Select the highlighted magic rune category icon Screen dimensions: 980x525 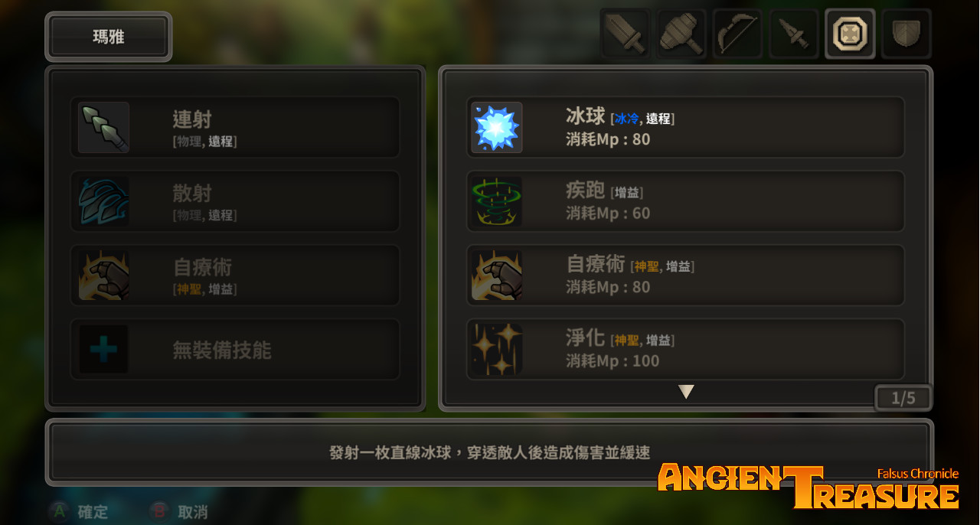tap(850, 34)
